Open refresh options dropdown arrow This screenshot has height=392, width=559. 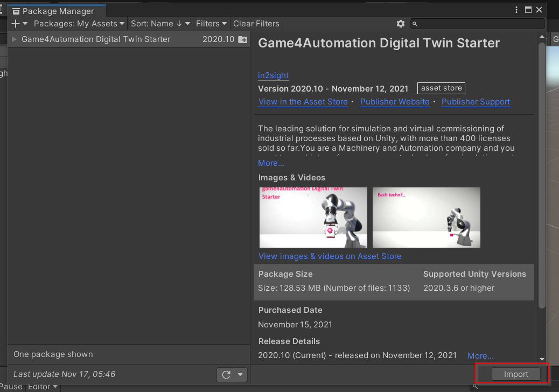(x=240, y=375)
